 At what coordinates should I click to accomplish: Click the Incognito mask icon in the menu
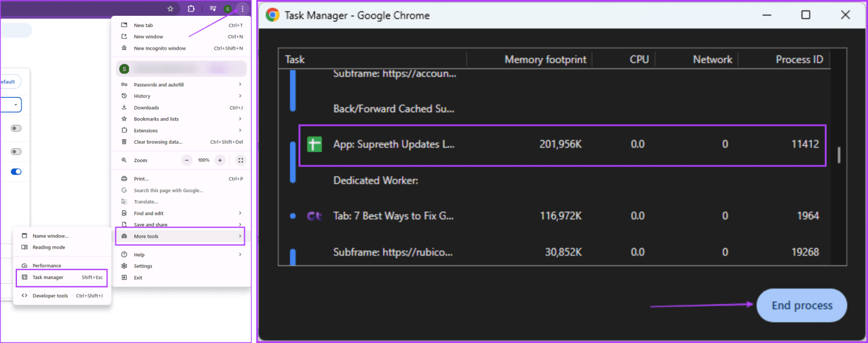pos(124,48)
